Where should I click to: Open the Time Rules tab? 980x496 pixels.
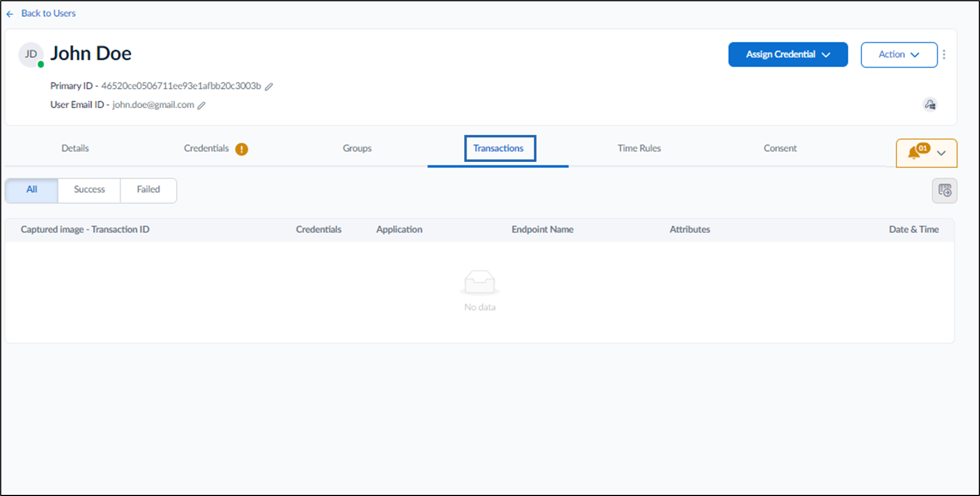pos(639,148)
